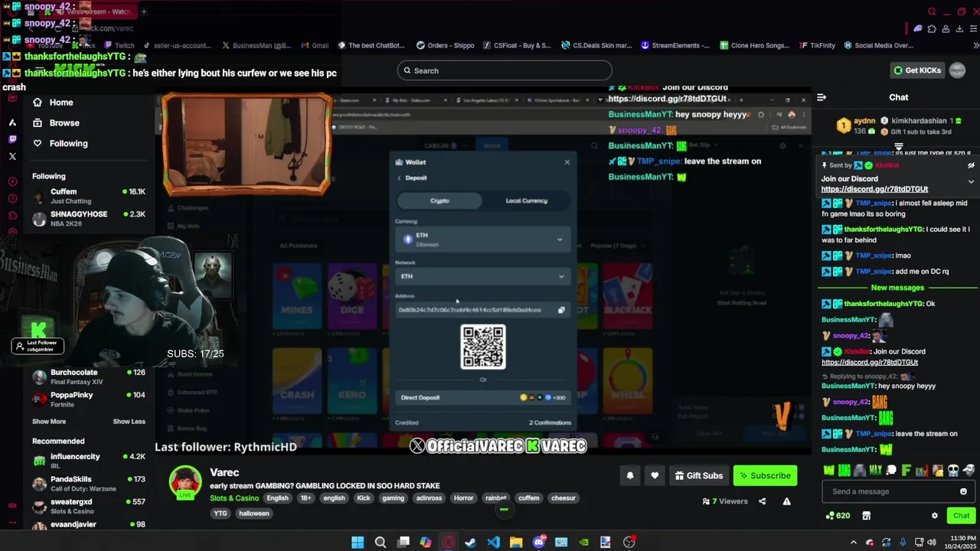Click the Slots & Casino category link
This screenshot has height=551, width=980.
[234, 498]
